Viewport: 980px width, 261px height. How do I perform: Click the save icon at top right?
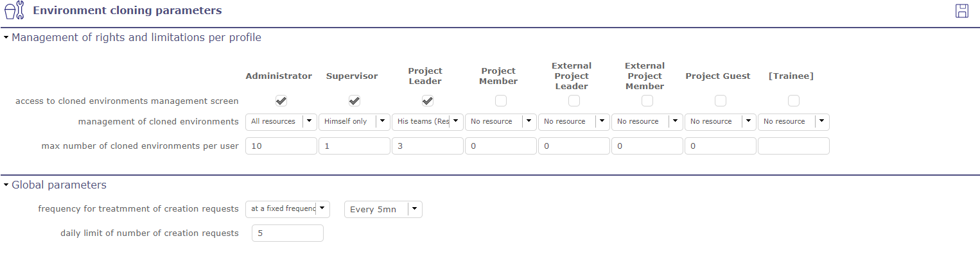click(x=961, y=11)
